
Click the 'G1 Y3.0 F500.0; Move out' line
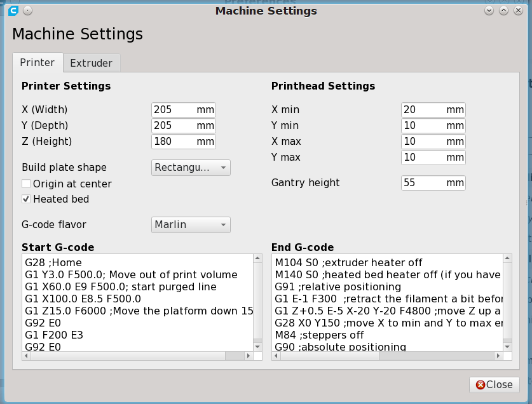pyautogui.click(x=131, y=275)
